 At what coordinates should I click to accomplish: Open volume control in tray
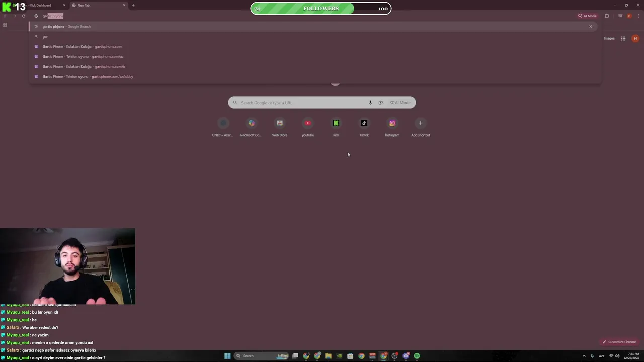pos(617,356)
